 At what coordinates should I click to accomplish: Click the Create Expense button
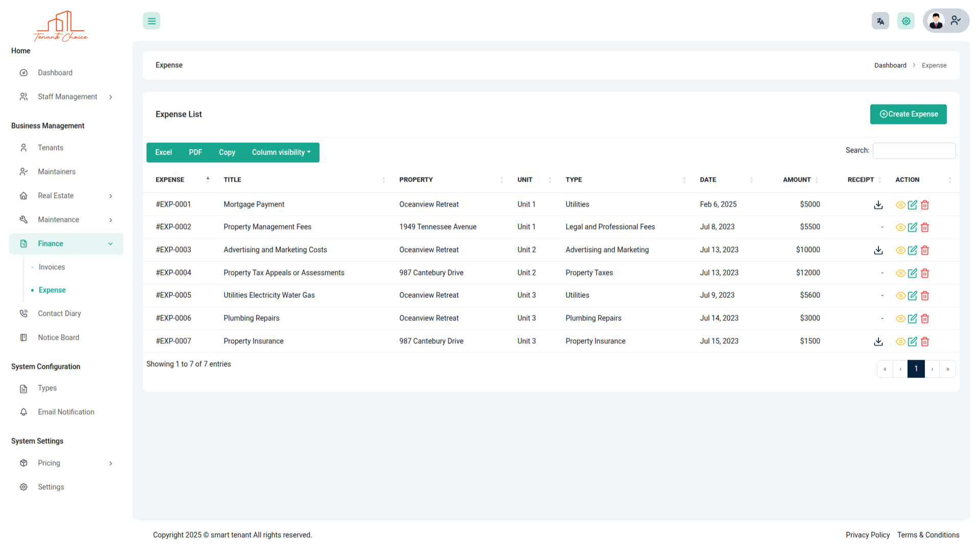908,114
